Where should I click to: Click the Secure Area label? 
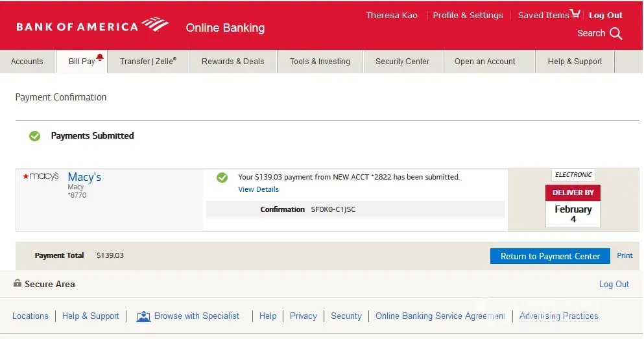tap(50, 284)
